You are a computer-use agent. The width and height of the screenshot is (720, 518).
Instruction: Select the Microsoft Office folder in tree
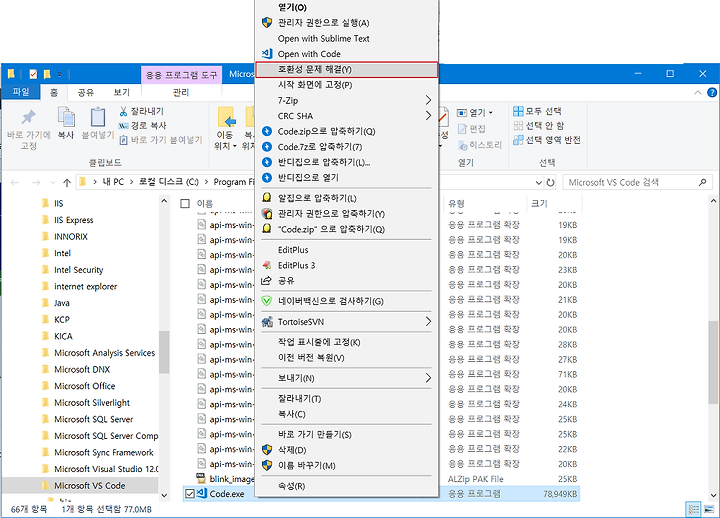(x=84, y=386)
